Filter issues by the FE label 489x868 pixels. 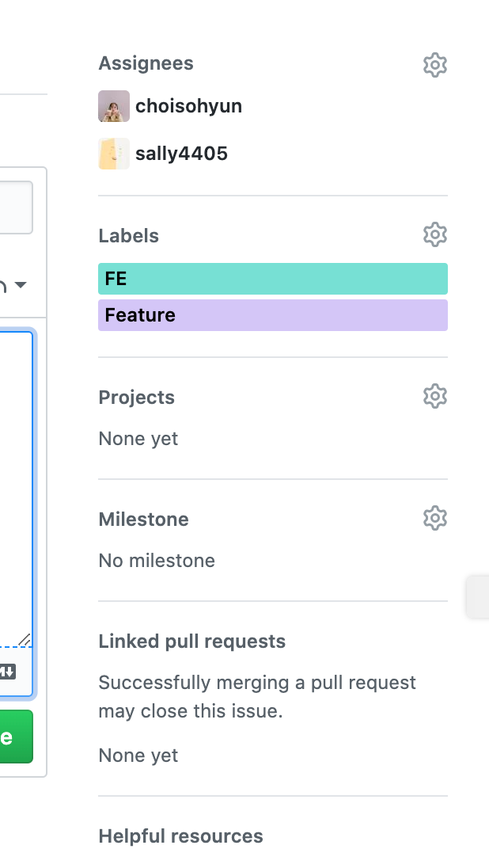click(x=272, y=278)
